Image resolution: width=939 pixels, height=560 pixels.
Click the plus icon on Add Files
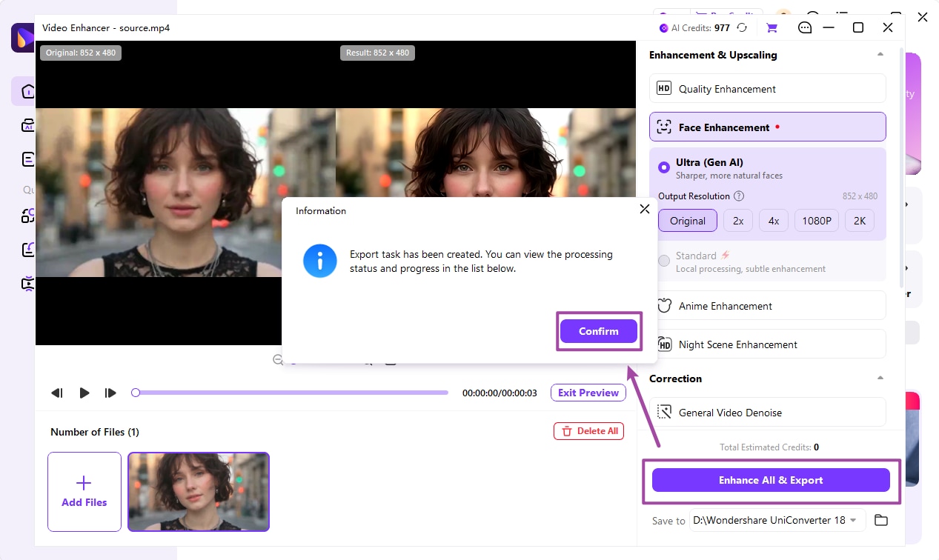pos(84,484)
